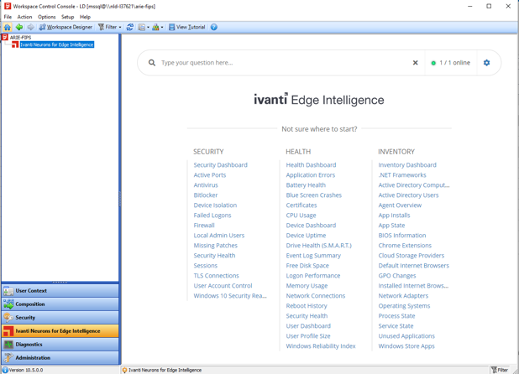
Task: Open Drive Health (S.M.A.R.T.) link
Action: click(319, 245)
